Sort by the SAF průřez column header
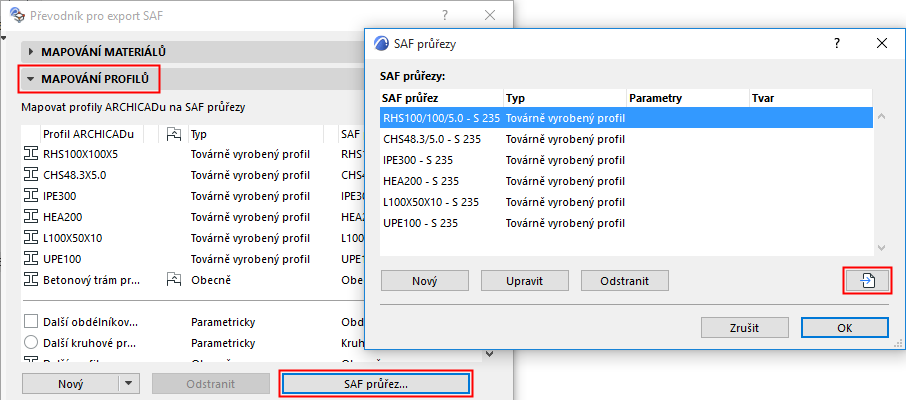The image size is (906, 400). 440,98
